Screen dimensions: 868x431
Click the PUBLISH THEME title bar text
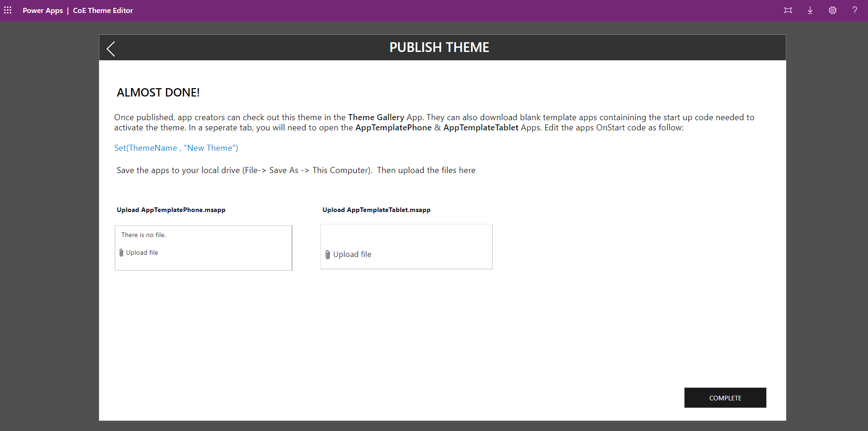[439, 47]
